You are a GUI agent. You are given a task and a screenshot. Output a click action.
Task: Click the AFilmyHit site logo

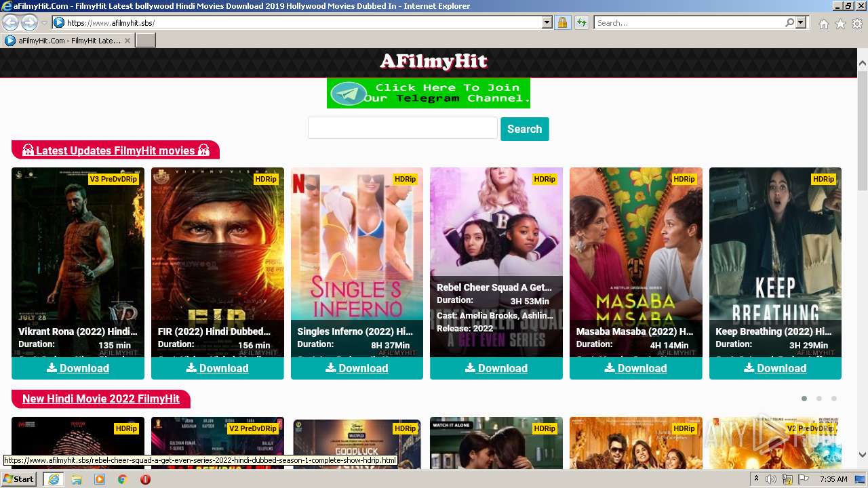tap(434, 62)
